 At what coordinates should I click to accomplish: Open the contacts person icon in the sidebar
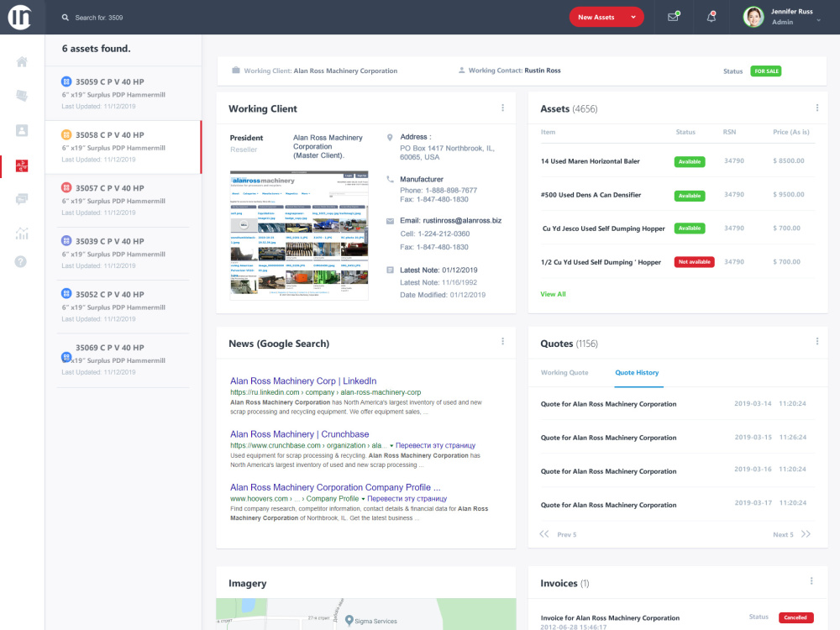click(x=22, y=130)
